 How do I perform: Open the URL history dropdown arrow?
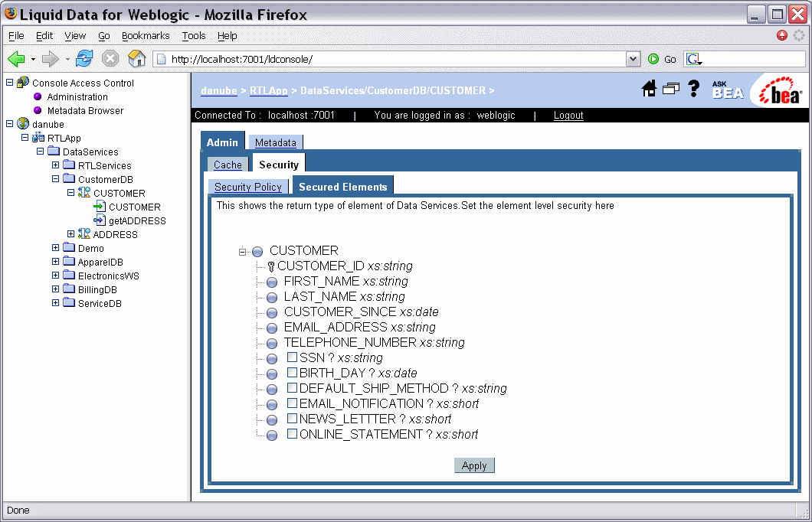(x=633, y=59)
